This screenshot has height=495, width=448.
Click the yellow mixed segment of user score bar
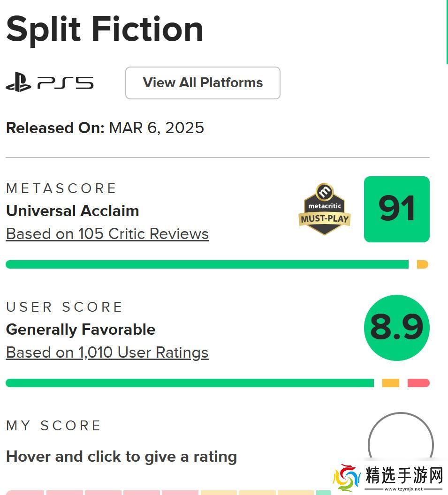point(390,383)
